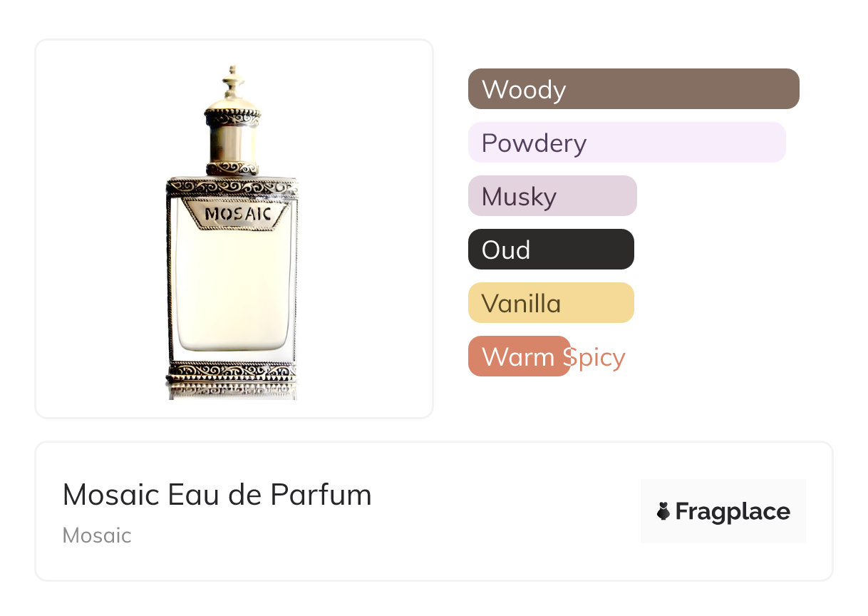
Task: Click the "Parfum" word in title
Action: click(x=329, y=495)
